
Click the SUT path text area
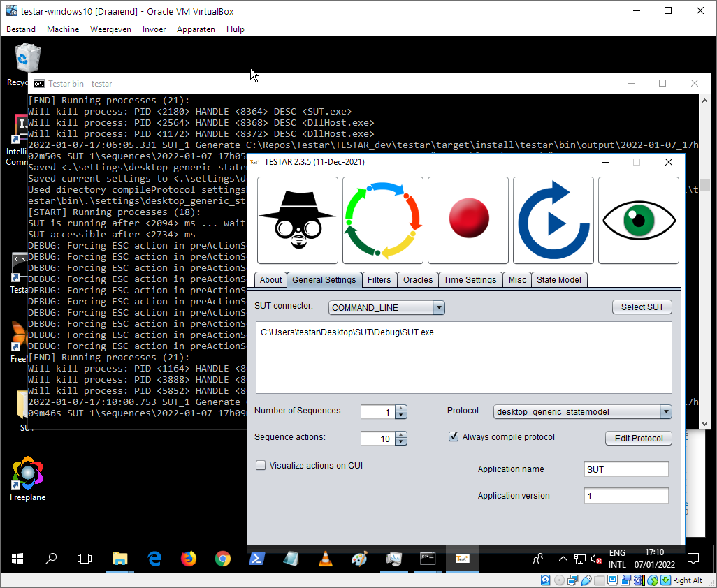[463, 358]
